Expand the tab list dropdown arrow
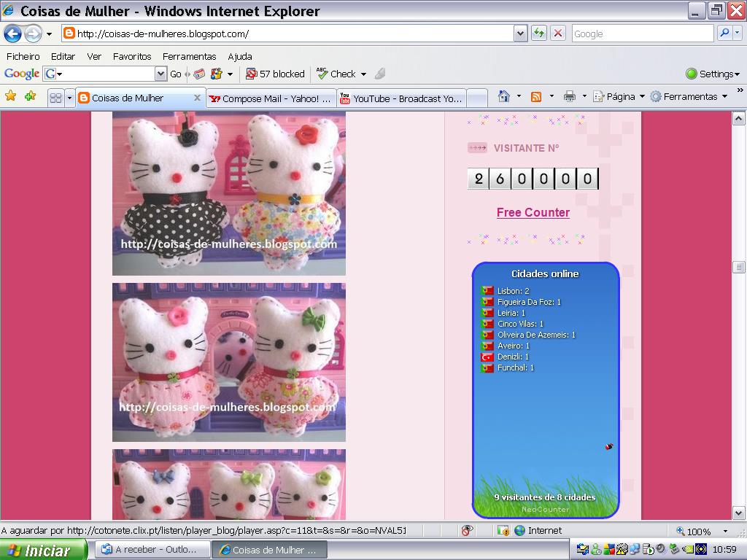Image resolution: width=747 pixels, height=560 pixels. coord(69,98)
